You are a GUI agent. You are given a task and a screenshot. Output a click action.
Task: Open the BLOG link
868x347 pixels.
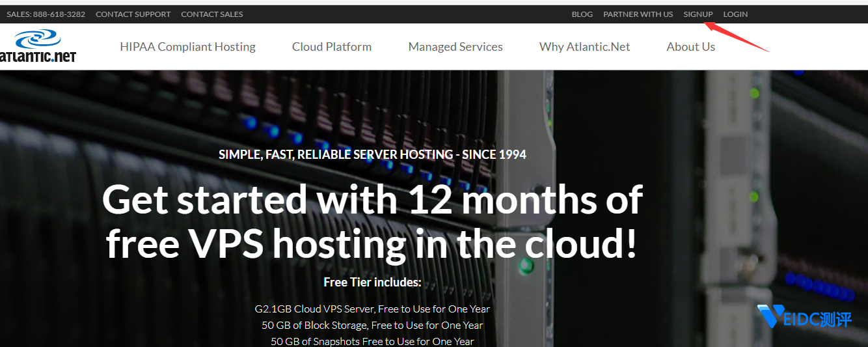point(582,14)
